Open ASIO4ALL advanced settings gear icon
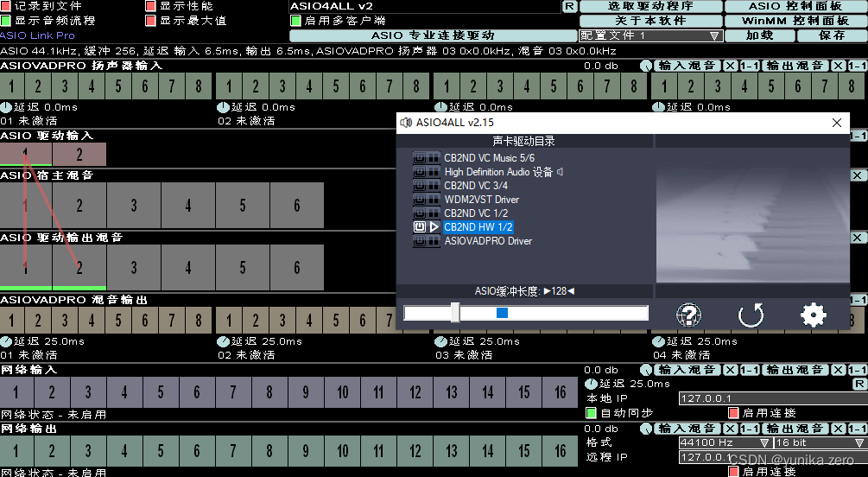 pyautogui.click(x=813, y=315)
